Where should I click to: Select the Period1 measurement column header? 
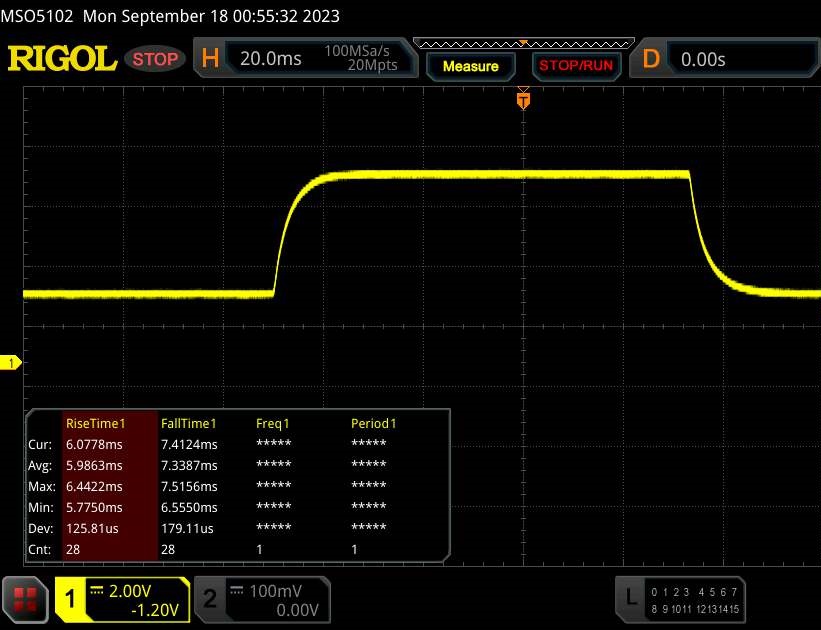click(x=373, y=423)
